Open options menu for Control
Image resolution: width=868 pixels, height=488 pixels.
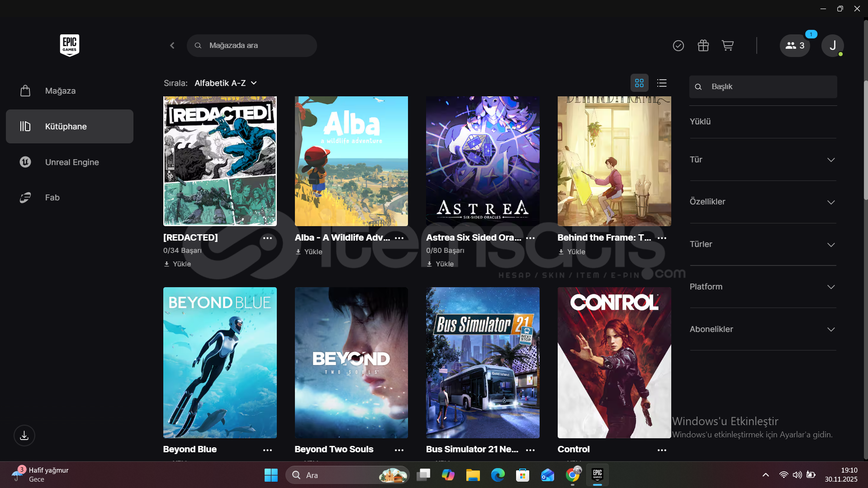(x=662, y=450)
